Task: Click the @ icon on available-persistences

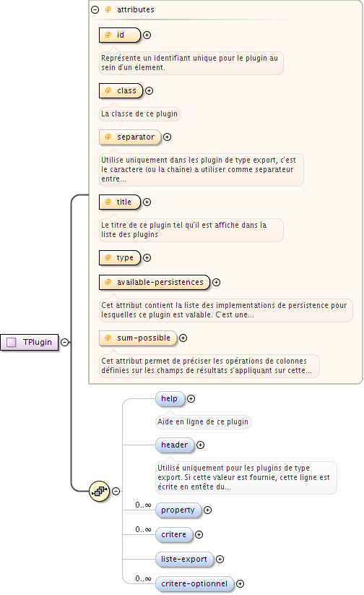Action: pyautogui.click(x=108, y=282)
